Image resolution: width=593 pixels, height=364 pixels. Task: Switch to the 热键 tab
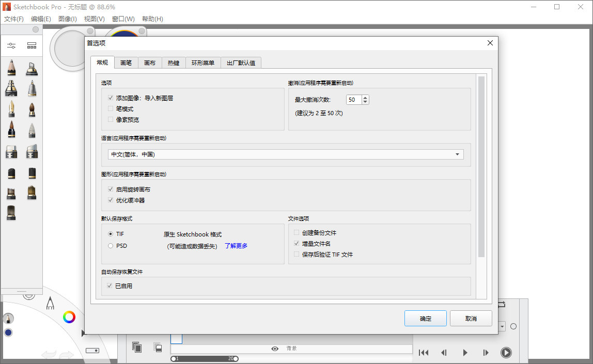174,62
